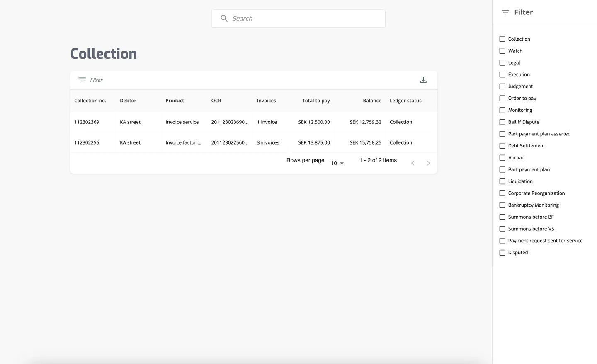Viewport: 597px width, 364px height.
Task: Enable the Order to pay checkbox
Action: [502, 99]
